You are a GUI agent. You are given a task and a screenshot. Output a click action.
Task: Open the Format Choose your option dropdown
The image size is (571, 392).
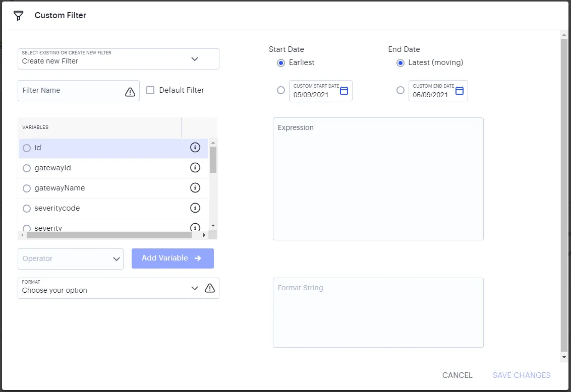point(119,288)
